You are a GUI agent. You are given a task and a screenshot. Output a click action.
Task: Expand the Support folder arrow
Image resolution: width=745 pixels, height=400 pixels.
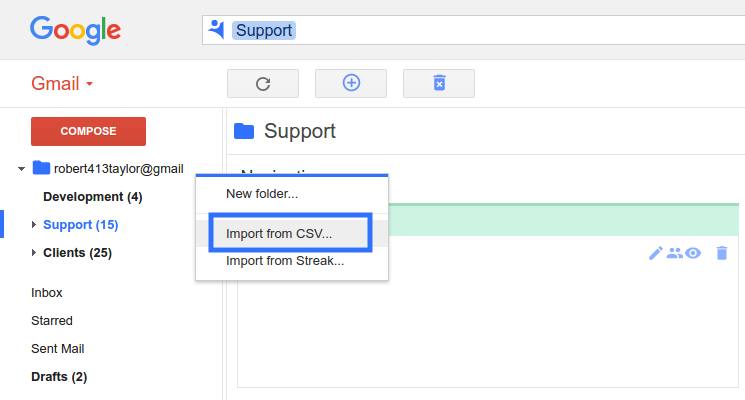pos(34,224)
